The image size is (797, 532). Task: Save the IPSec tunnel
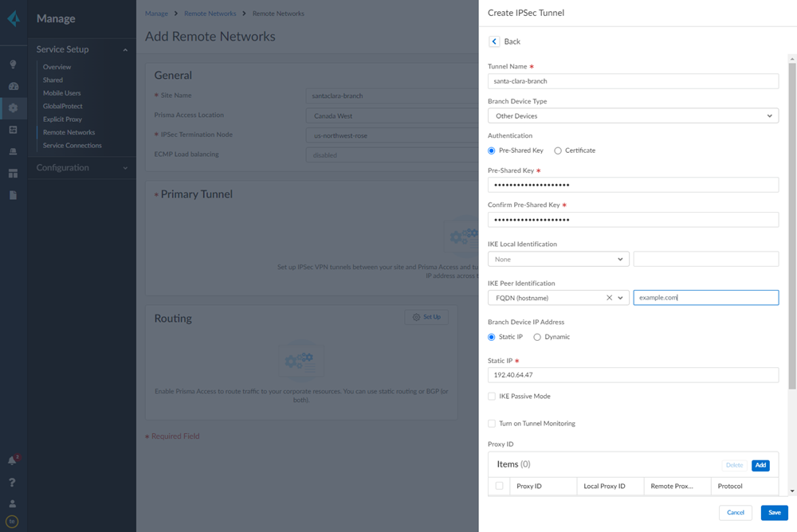coord(774,513)
